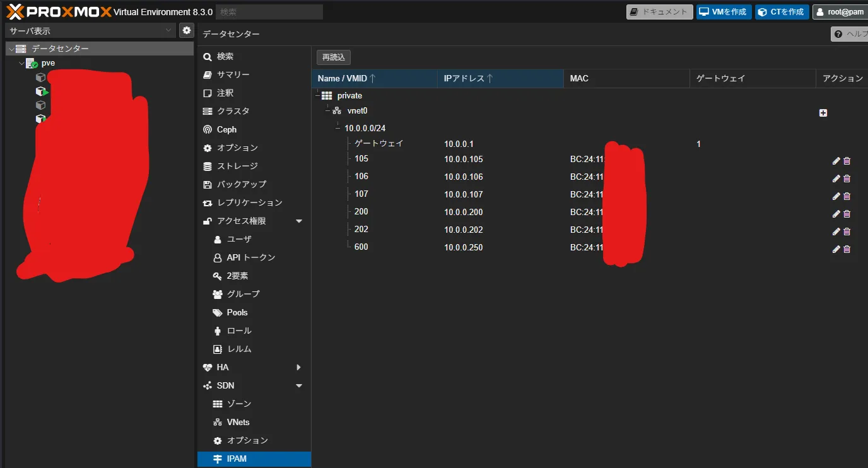Collapse the アクセス権限 menu section

tap(299, 221)
